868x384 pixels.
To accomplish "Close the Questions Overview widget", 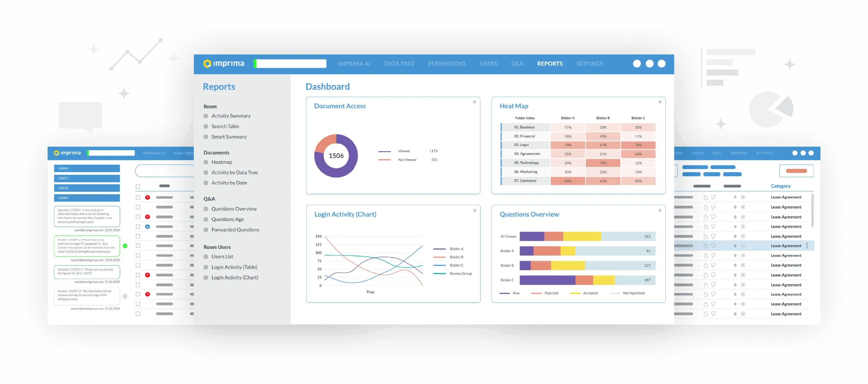I will coord(660,211).
